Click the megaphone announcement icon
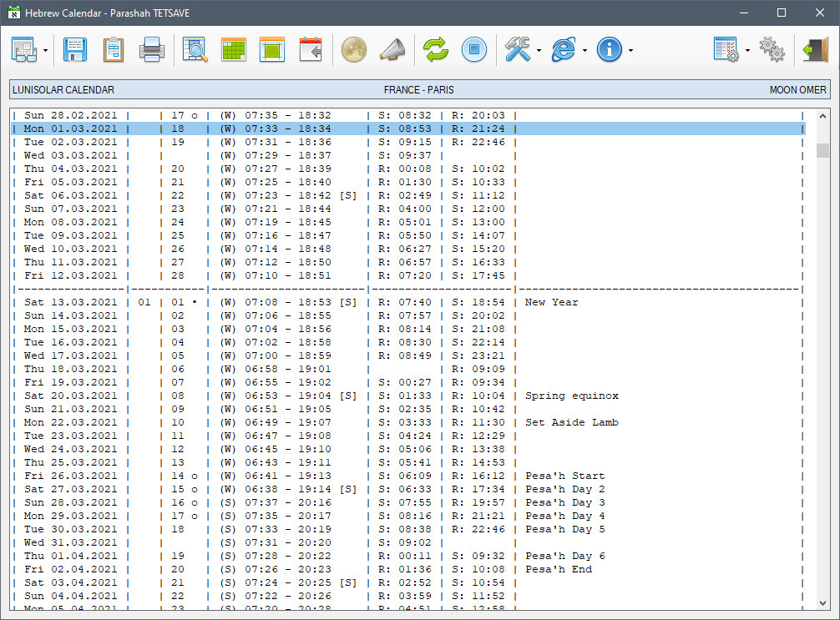This screenshot has width=840, height=620. pos(392,50)
